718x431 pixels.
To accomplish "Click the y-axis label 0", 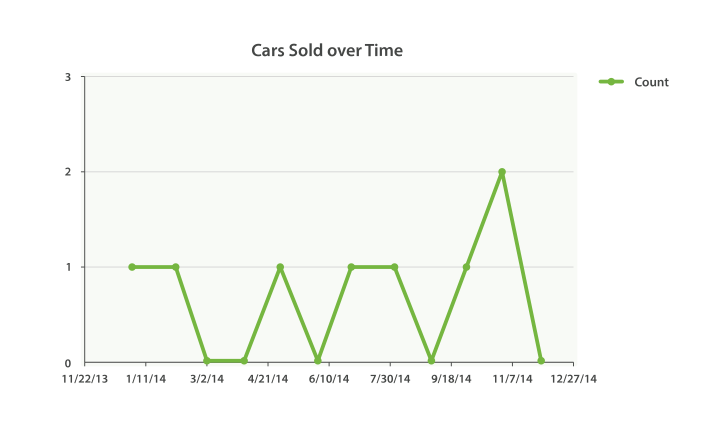I will pos(67,363).
